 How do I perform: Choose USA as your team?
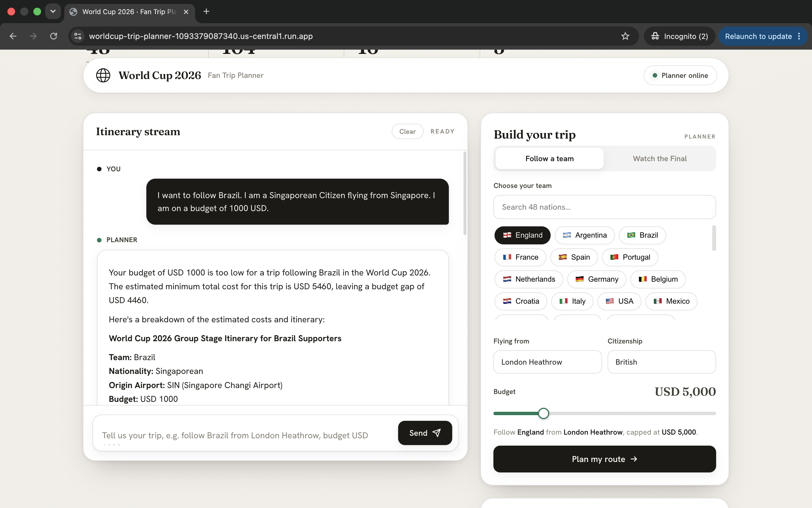click(619, 301)
